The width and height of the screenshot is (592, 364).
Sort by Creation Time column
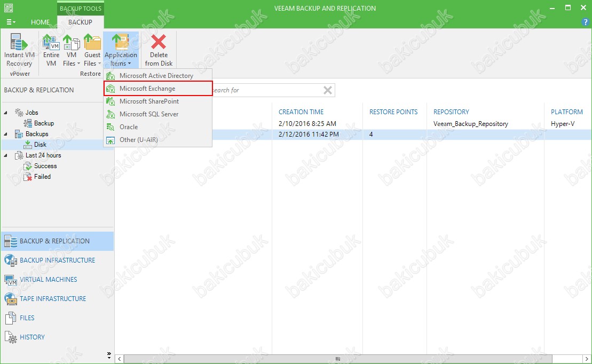pos(301,112)
